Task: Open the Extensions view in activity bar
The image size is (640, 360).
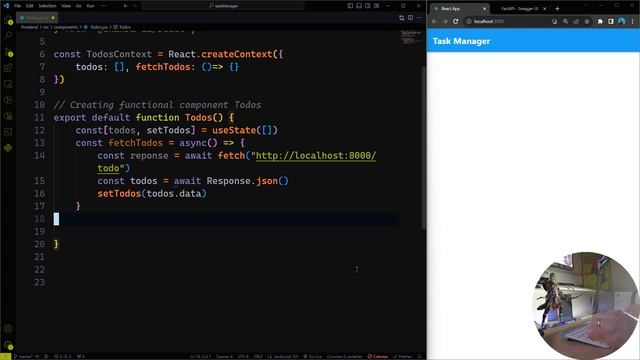Action: coord(8,68)
